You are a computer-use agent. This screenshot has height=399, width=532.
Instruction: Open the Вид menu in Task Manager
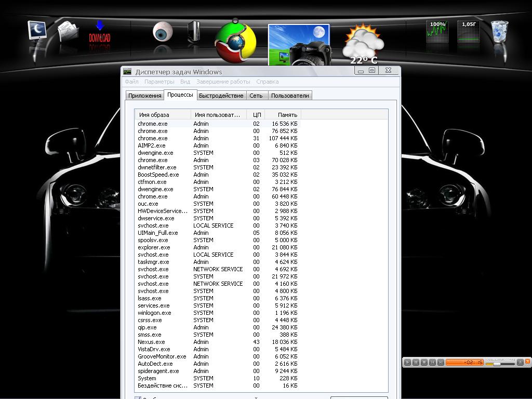pos(185,82)
